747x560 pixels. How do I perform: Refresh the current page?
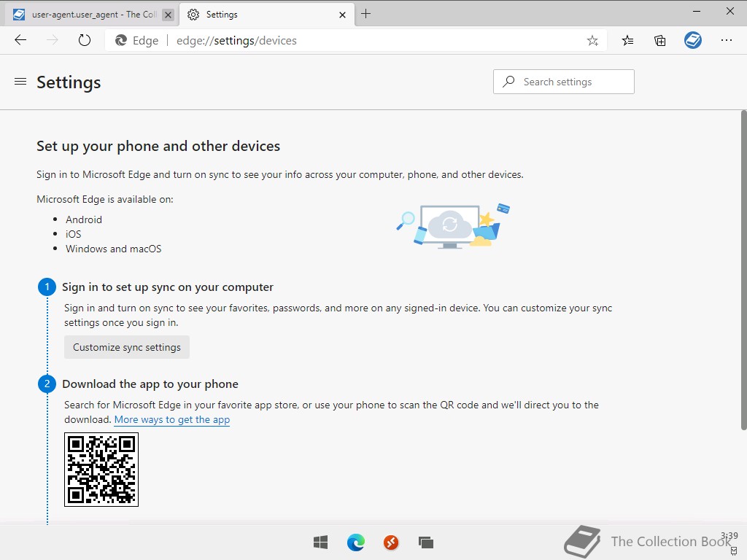coord(85,40)
